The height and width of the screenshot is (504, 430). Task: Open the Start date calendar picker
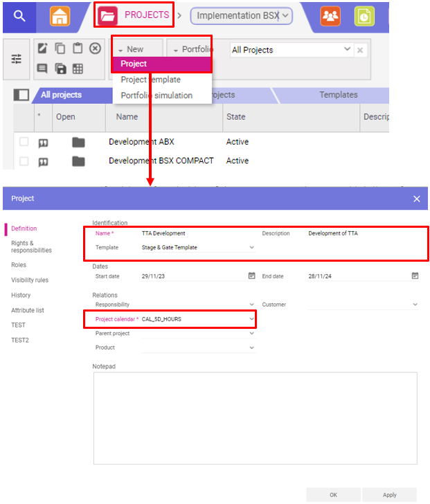point(252,276)
